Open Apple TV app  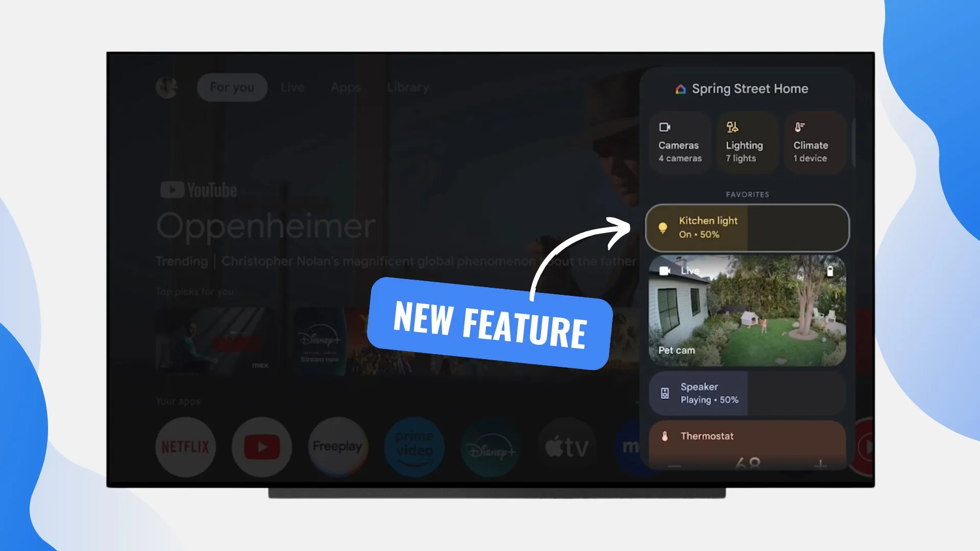click(x=569, y=446)
